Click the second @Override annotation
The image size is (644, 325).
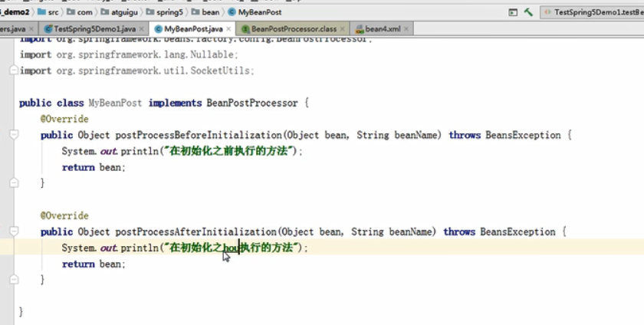pyautogui.click(x=64, y=215)
